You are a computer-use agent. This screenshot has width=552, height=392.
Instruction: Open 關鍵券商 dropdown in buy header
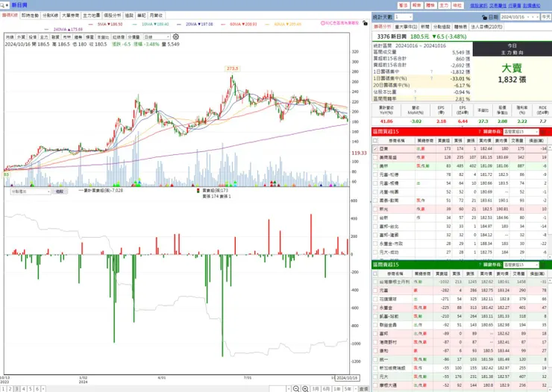[x=521, y=131]
